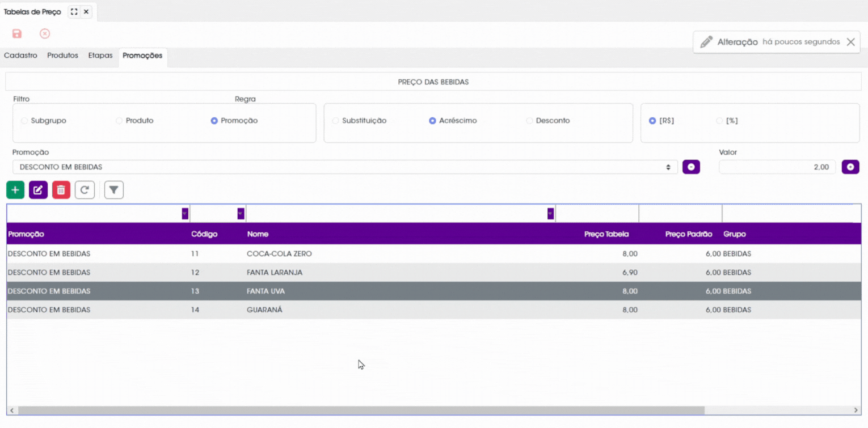Click PREÇO DAS BEBIDAS title bar

[x=433, y=82]
